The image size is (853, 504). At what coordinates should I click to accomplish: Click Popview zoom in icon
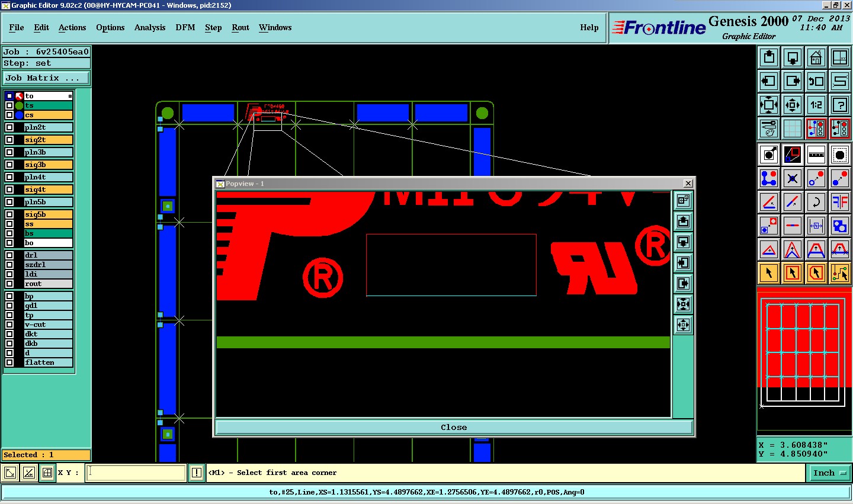tap(683, 304)
